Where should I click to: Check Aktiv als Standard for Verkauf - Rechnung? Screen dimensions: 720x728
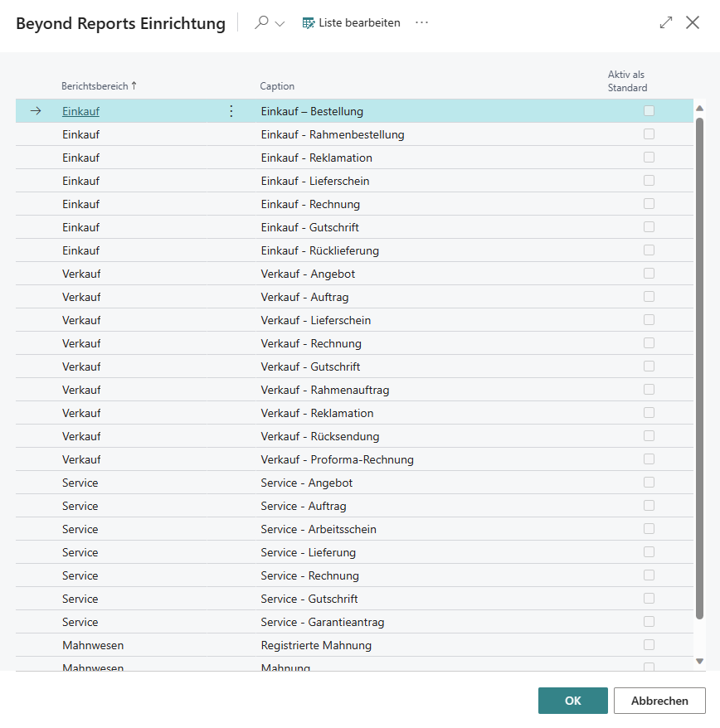pyautogui.click(x=649, y=342)
